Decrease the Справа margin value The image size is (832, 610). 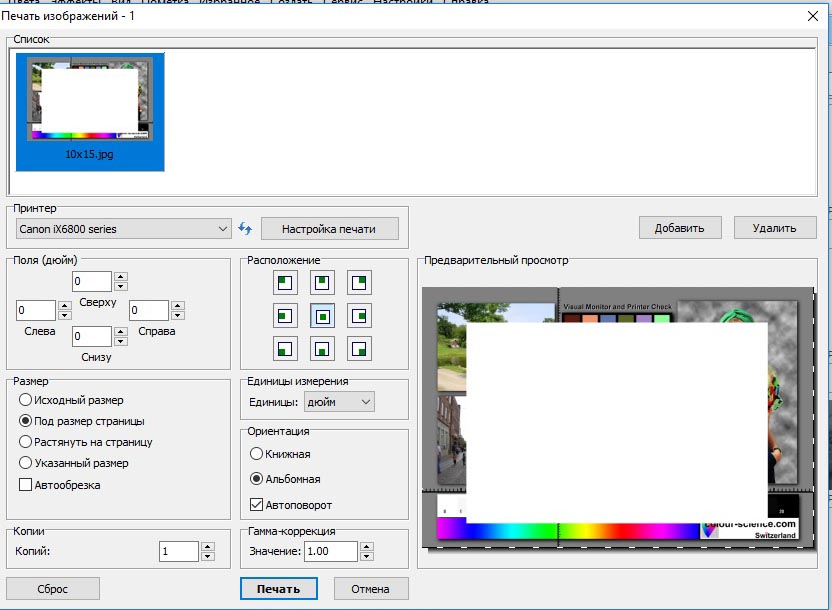pyautogui.click(x=178, y=315)
